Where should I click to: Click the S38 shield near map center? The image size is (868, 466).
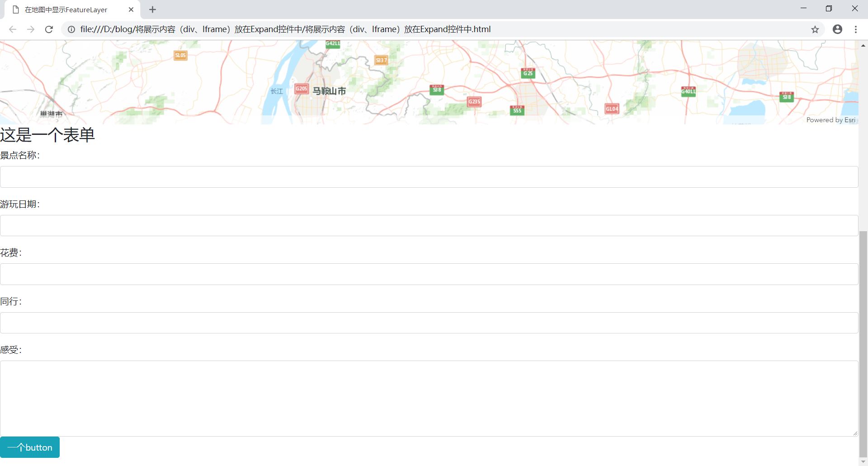click(437, 89)
